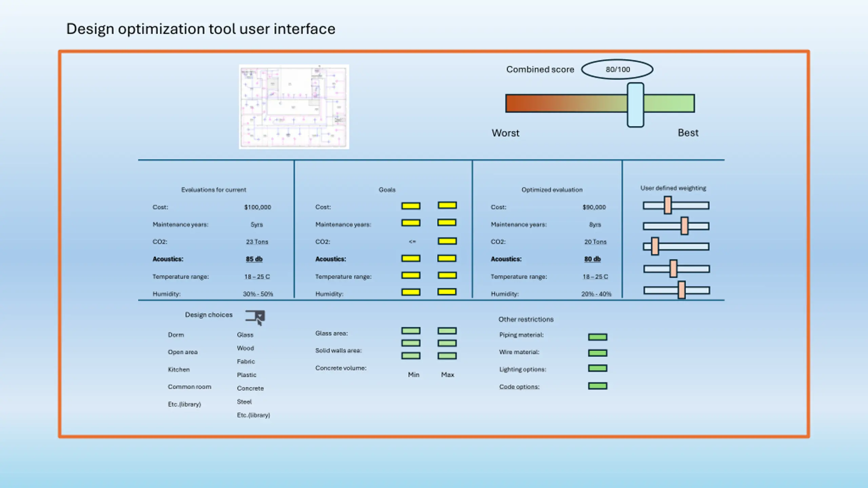Select Concrete in the materials list
The image size is (868, 488).
click(250, 388)
